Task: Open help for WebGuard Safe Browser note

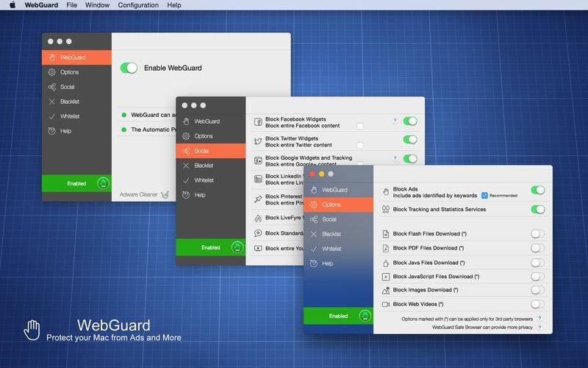Action: [x=539, y=327]
